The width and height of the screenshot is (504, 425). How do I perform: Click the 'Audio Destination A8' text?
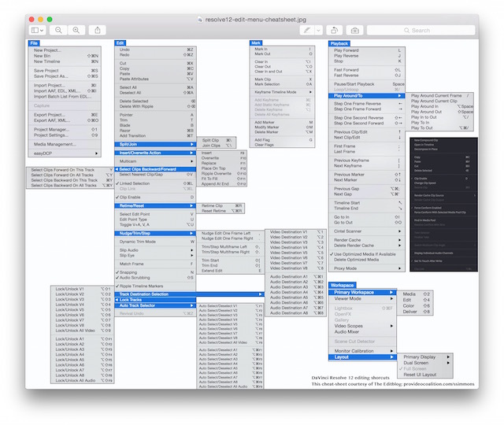pyautogui.click(x=289, y=313)
